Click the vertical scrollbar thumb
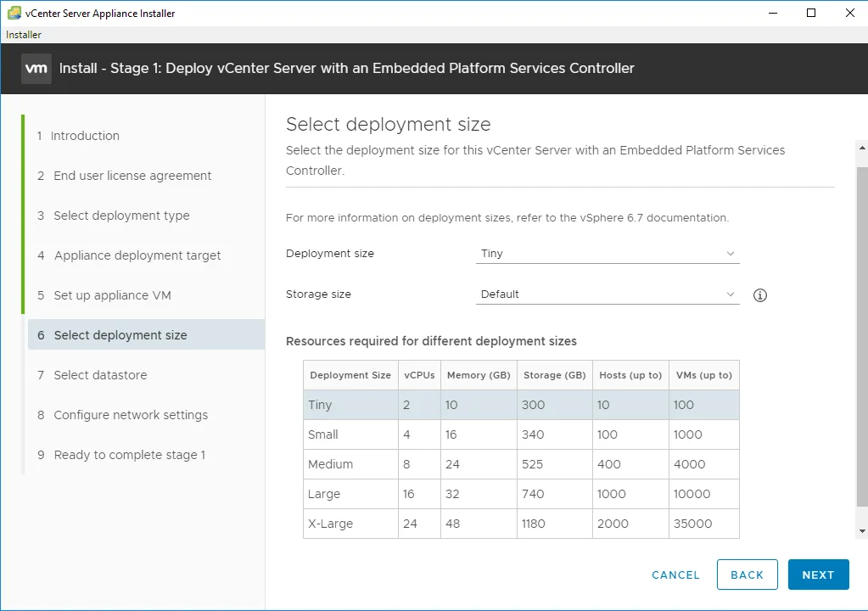Image resolution: width=868 pixels, height=611 pixels. coord(862,337)
